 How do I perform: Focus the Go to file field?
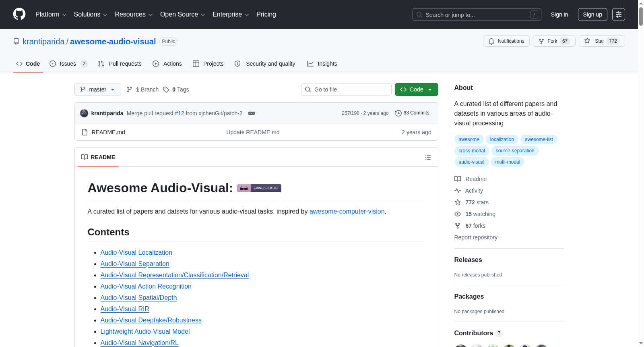(346, 89)
